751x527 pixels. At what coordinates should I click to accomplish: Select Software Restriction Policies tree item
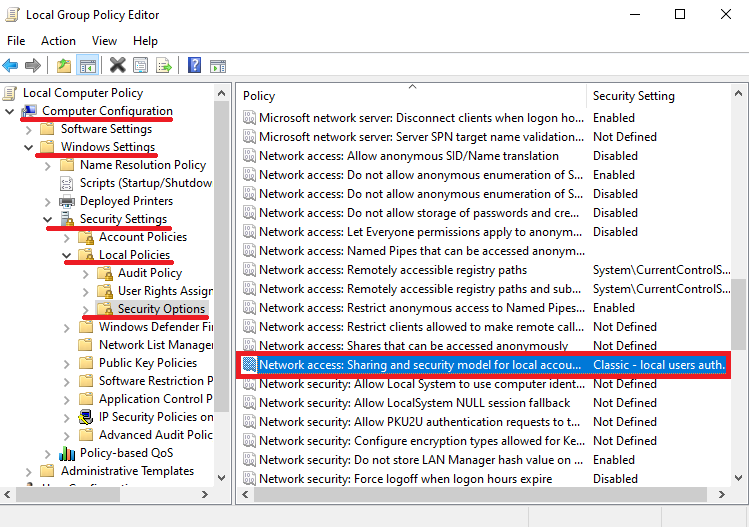click(156, 381)
